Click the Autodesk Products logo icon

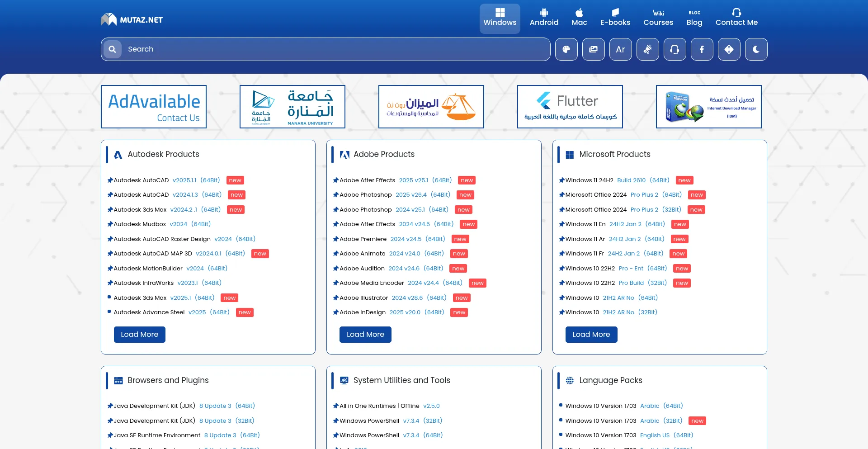[118, 155]
